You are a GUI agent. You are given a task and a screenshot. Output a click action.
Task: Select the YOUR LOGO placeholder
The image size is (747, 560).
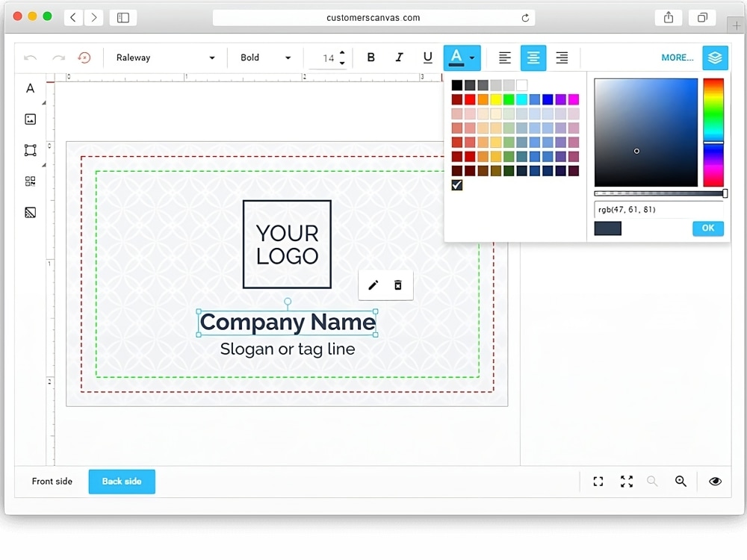[x=287, y=244]
